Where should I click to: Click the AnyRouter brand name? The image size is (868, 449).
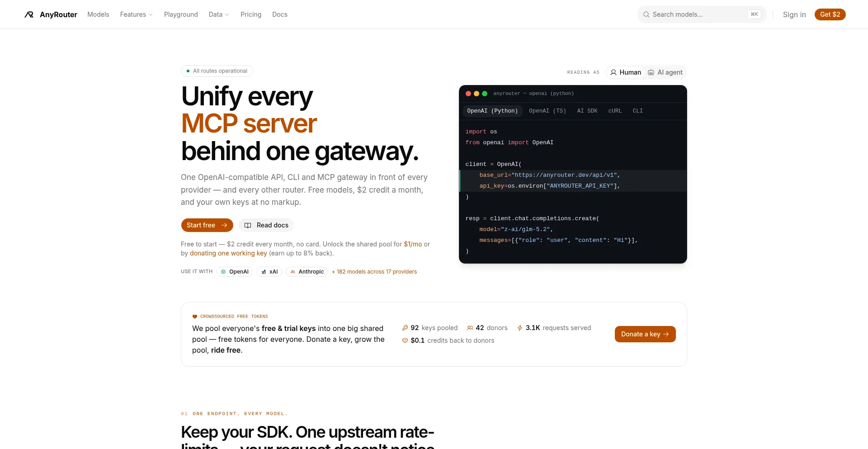tap(58, 14)
